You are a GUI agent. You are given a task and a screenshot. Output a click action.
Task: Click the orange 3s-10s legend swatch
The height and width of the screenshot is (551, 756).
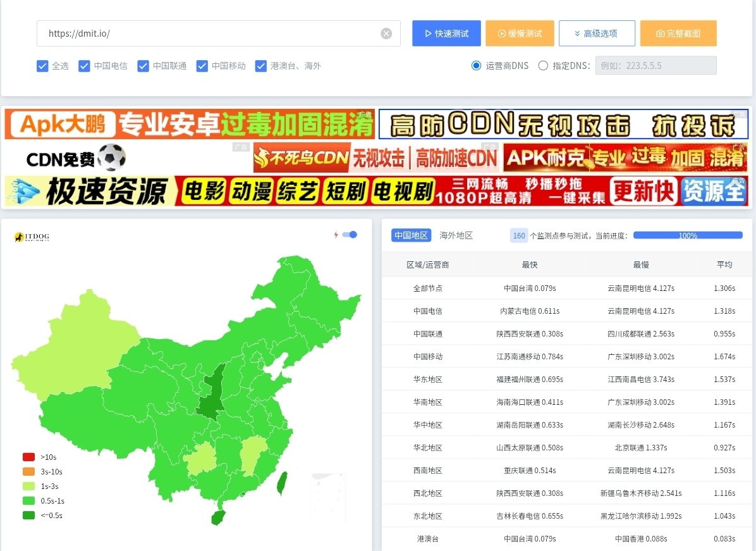(29, 471)
